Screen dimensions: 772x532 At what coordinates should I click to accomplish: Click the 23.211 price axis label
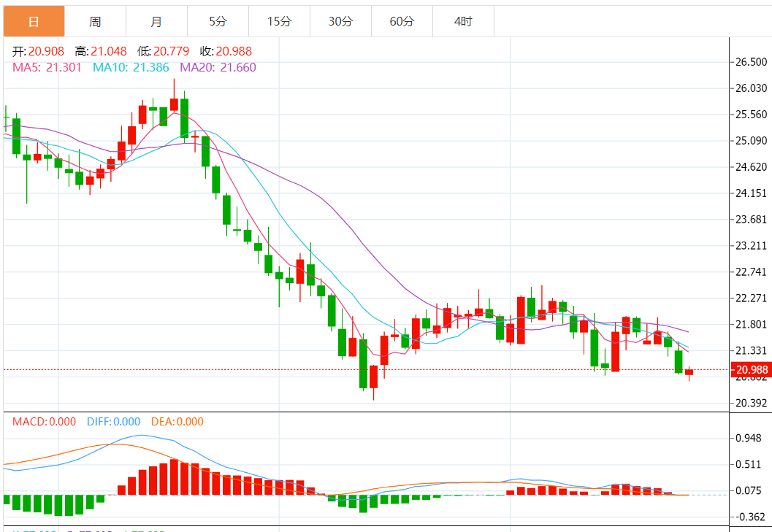click(x=752, y=246)
